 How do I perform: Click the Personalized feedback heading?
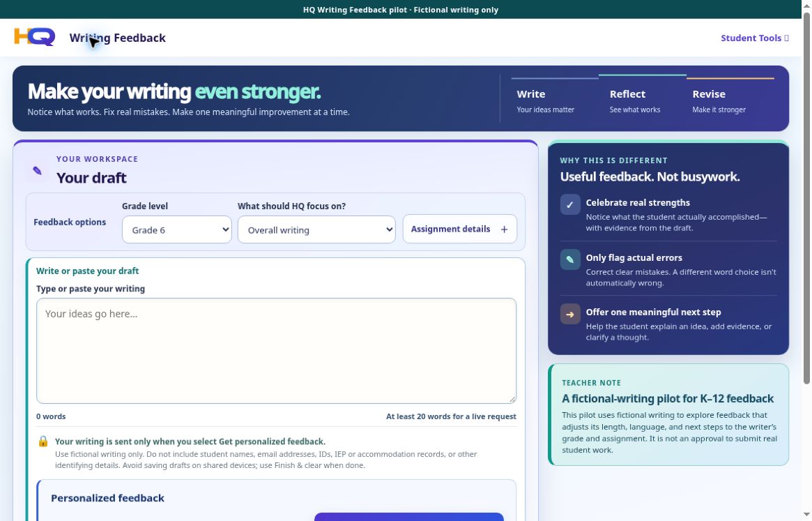pos(108,498)
